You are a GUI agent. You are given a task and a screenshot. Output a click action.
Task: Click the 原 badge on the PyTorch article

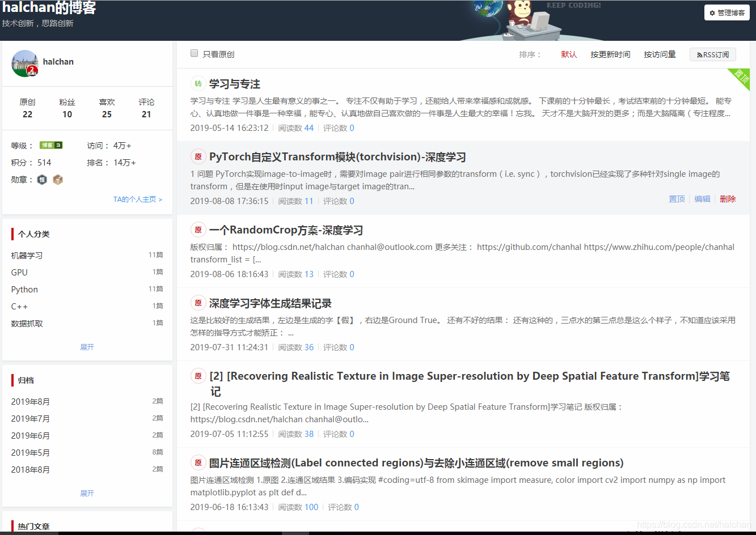pyautogui.click(x=198, y=157)
